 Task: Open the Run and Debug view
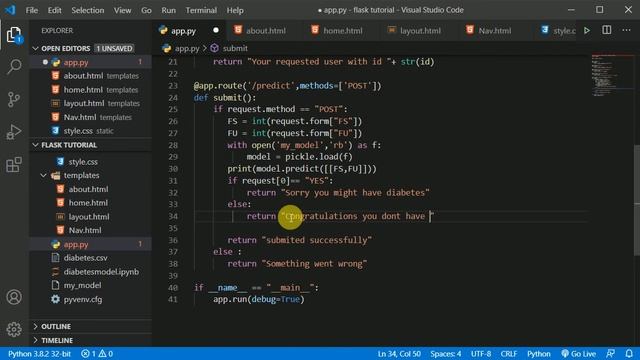14,132
